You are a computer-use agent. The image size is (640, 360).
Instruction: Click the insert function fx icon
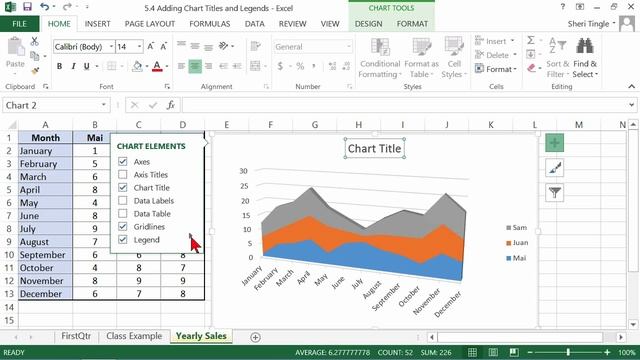[171, 105]
